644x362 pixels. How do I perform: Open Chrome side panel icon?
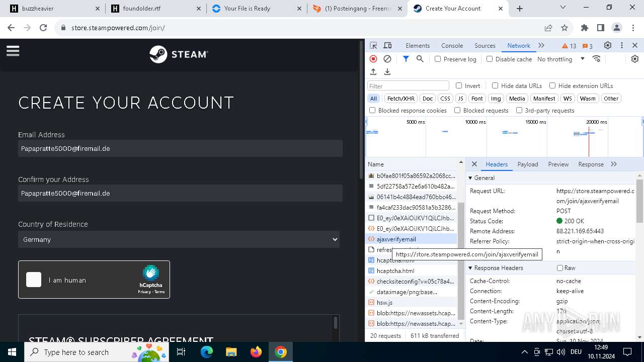click(601, 28)
